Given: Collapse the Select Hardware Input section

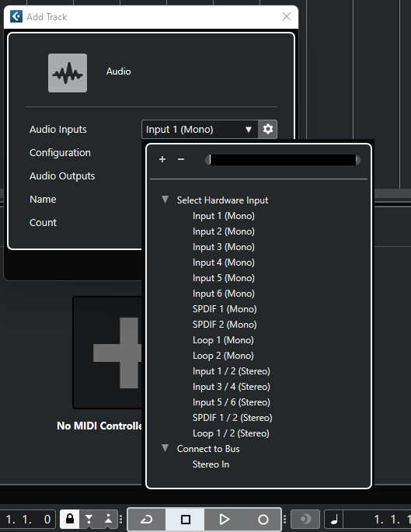Looking at the screenshot, I should [165, 200].
